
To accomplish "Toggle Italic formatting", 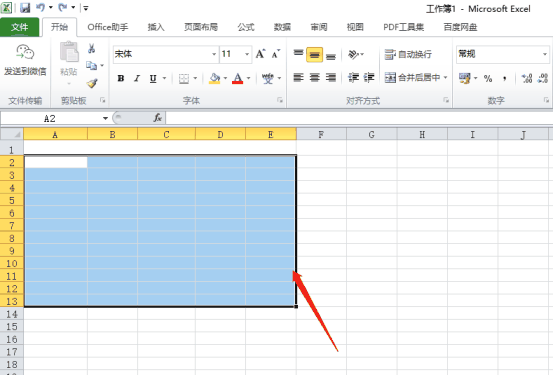I will (x=137, y=78).
